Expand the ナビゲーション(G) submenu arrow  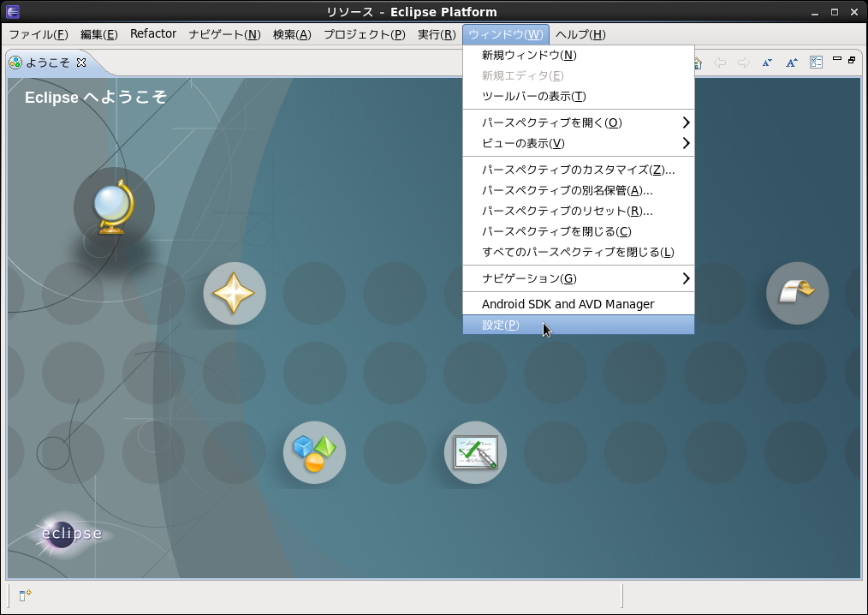coord(686,278)
